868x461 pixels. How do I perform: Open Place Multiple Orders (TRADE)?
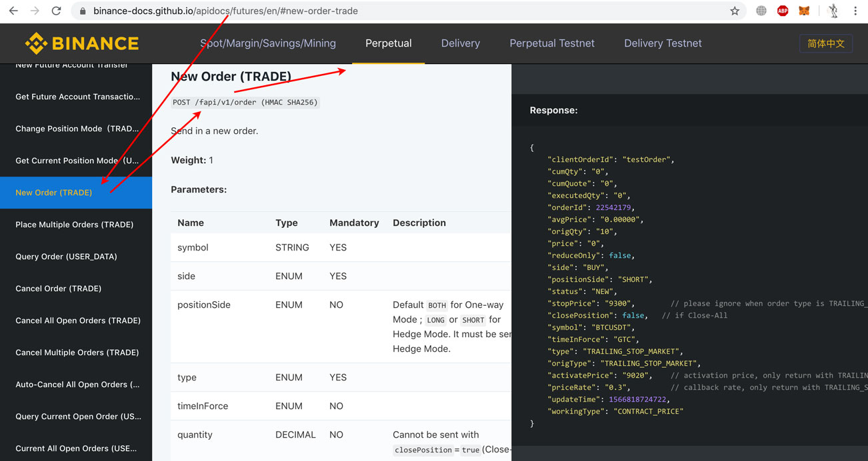[x=75, y=225]
